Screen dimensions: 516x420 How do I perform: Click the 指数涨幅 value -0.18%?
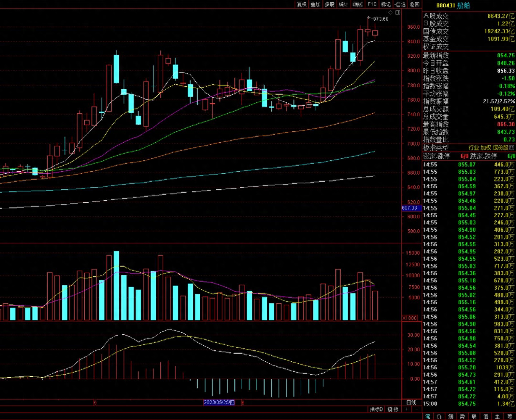click(506, 86)
